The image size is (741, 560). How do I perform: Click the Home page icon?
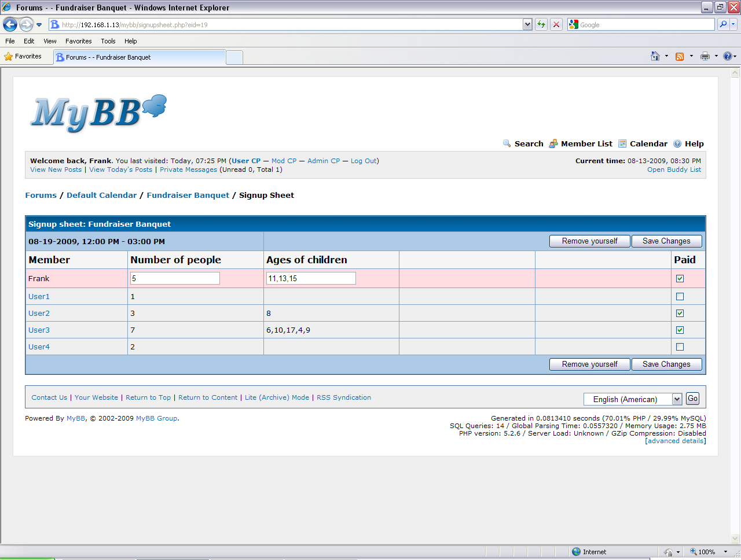point(655,56)
